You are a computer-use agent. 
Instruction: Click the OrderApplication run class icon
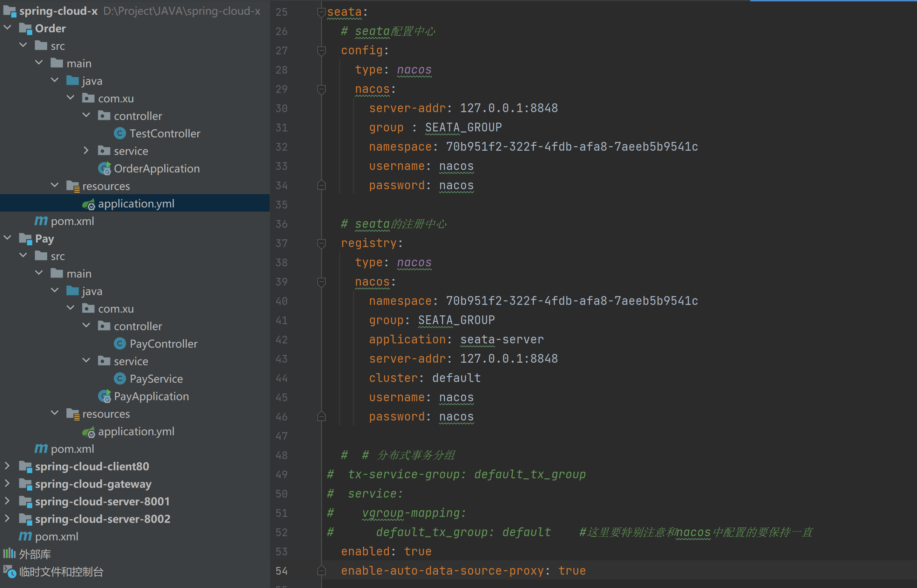104,169
